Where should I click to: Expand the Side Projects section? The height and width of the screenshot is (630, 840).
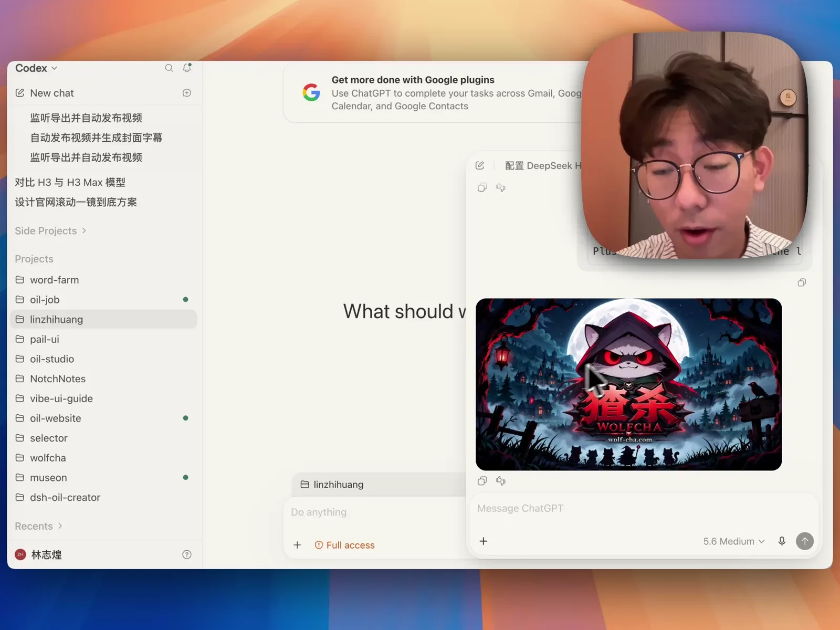50,231
